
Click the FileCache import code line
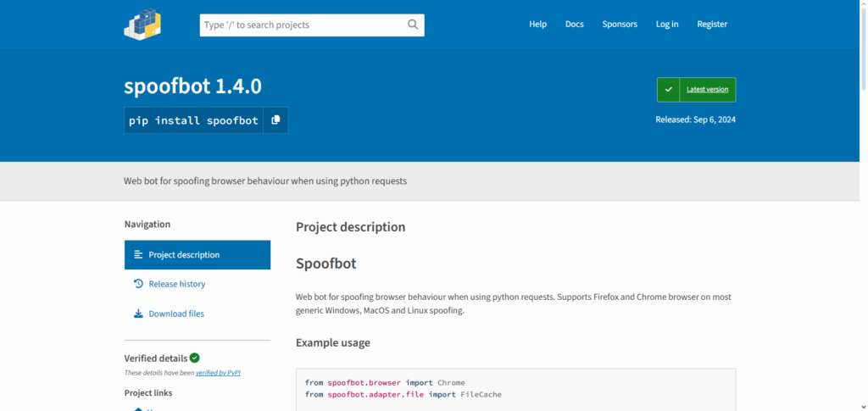coord(403,394)
